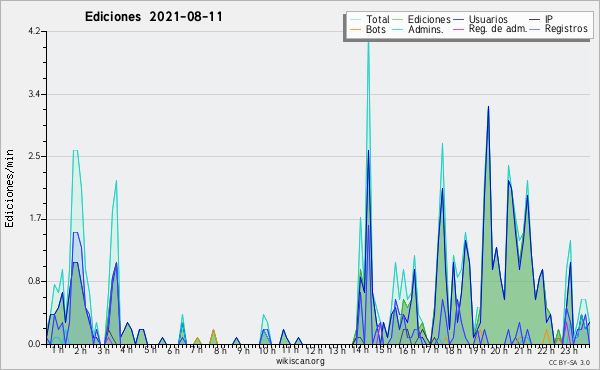Click the '1 h' x-axis label
The image size is (600, 370).
(58, 350)
